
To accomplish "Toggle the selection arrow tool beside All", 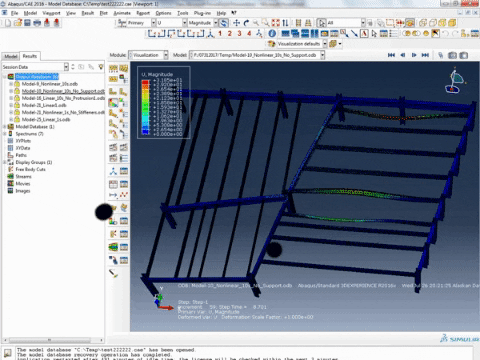I will [321, 23].
